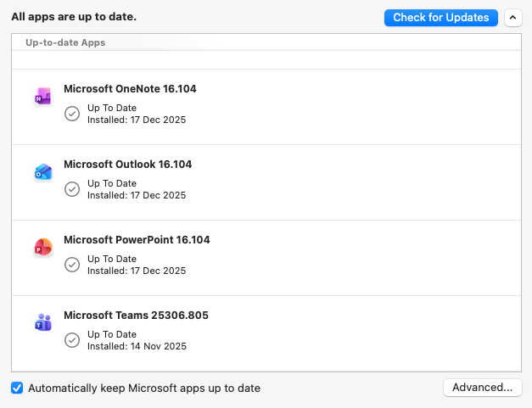This screenshot has height=408, width=532.
Task: Open the Advanced... settings
Action: pos(482,388)
